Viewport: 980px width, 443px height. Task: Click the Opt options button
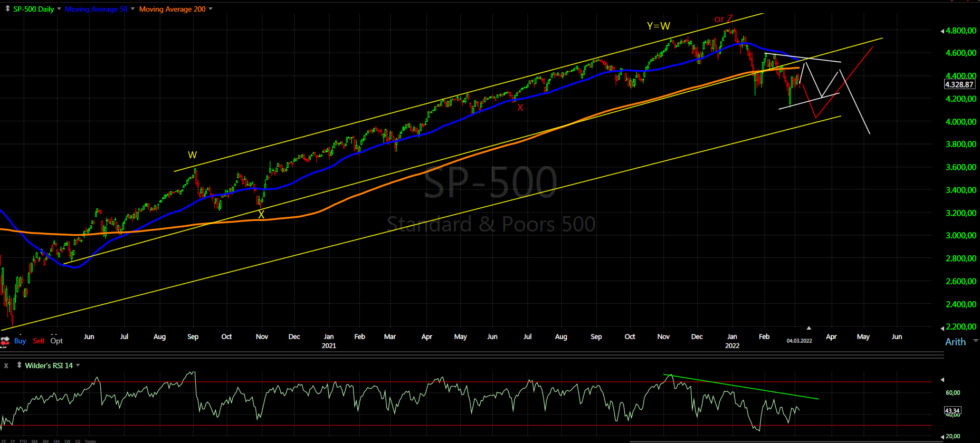click(x=56, y=341)
